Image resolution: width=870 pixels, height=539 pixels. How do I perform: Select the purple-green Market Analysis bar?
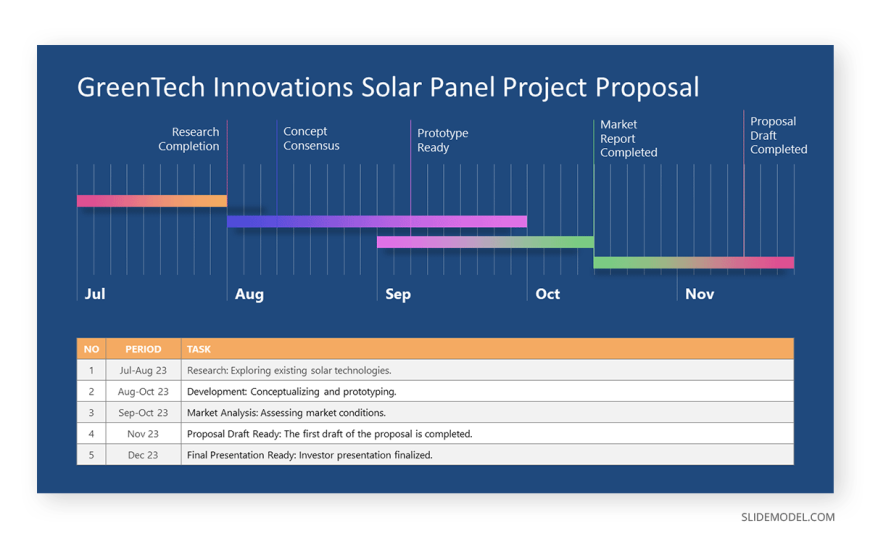click(485, 242)
